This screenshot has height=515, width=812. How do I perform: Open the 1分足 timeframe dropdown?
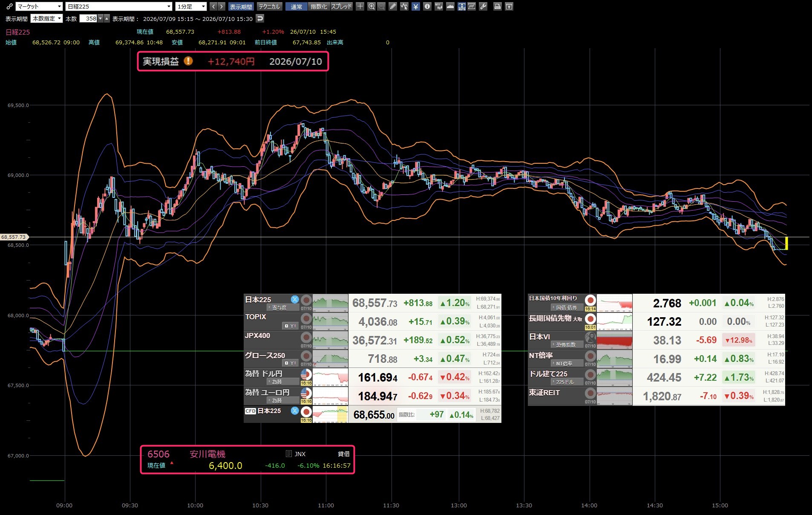tap(191, 6)
